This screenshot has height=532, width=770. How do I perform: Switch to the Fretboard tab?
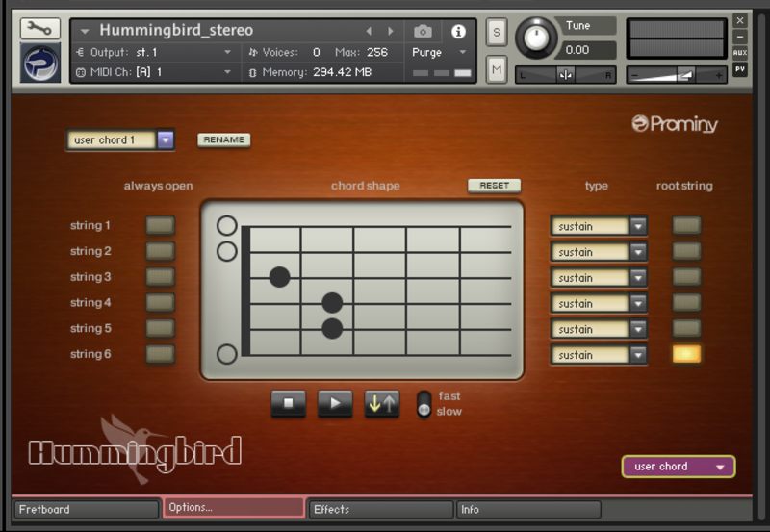click(x=86, y=510)
